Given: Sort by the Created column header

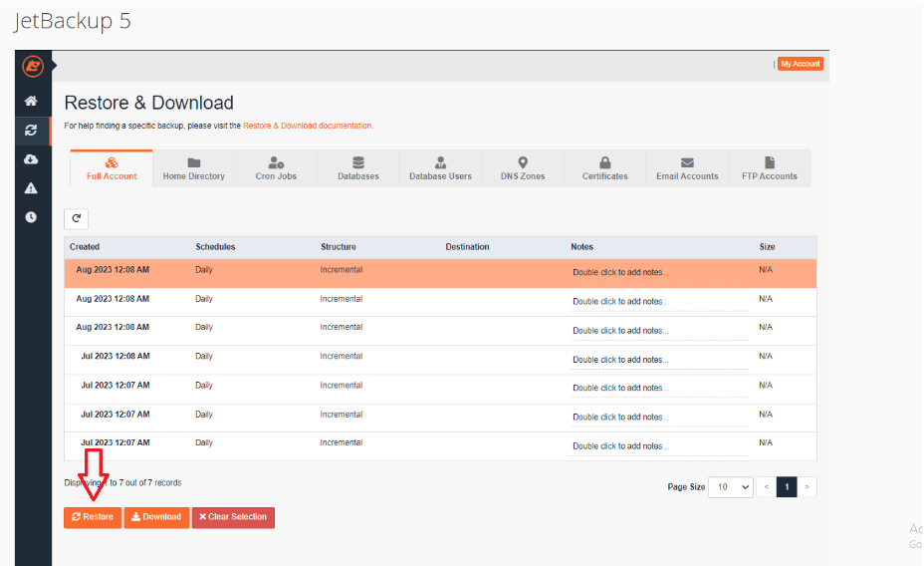Looking at the screenshot, I should click(85, 247).
